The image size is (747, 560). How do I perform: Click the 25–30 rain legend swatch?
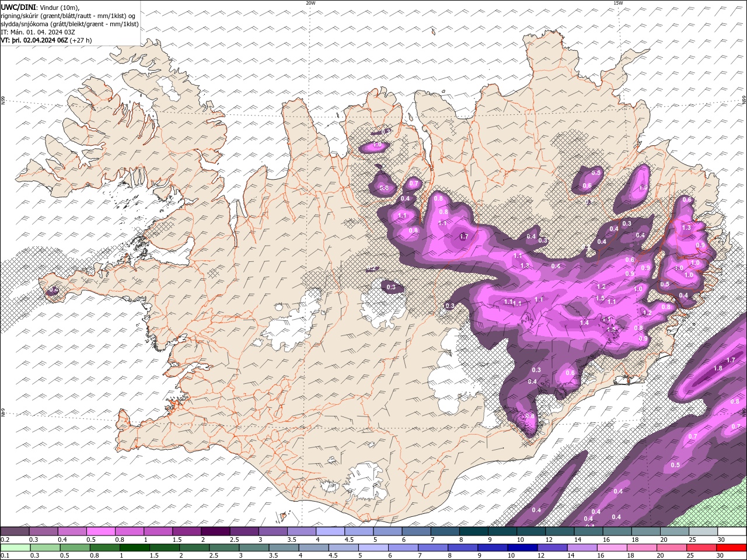pos(701,547)
